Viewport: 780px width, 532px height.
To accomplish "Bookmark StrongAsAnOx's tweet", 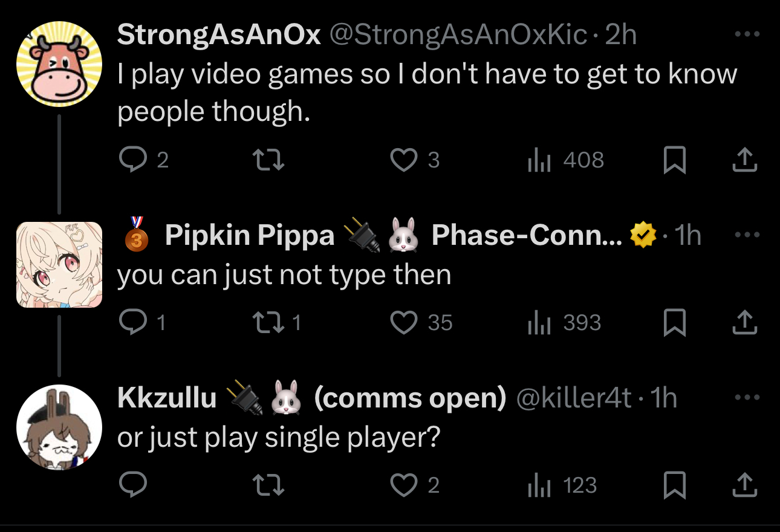I will (x=674, y=161).
